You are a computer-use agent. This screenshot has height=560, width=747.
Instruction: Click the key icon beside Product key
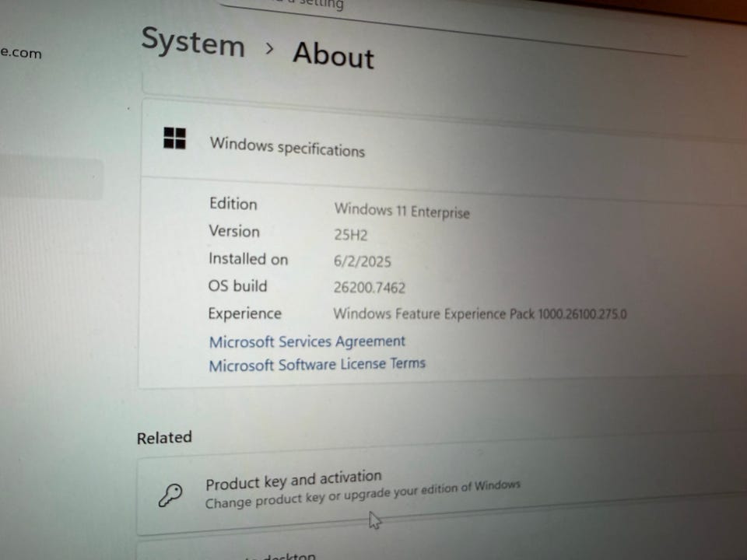pyautogui.click(x=170, y=495)
